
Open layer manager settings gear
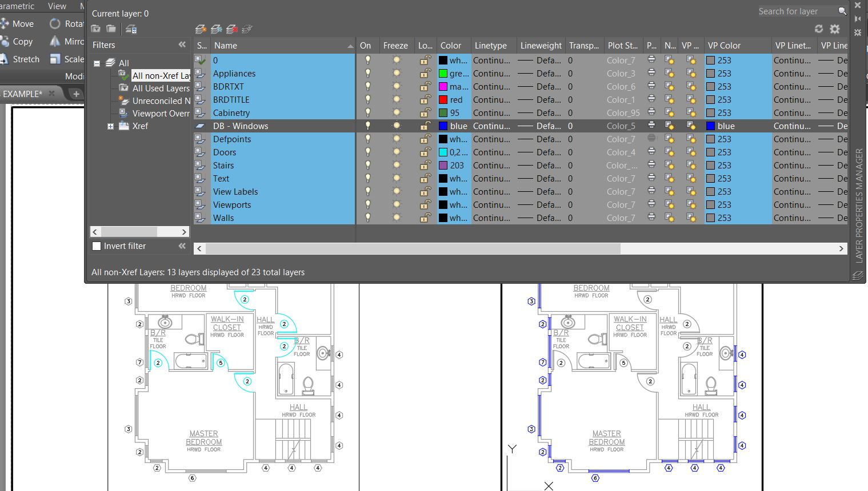pyautogui.click(x=835, y=29)
